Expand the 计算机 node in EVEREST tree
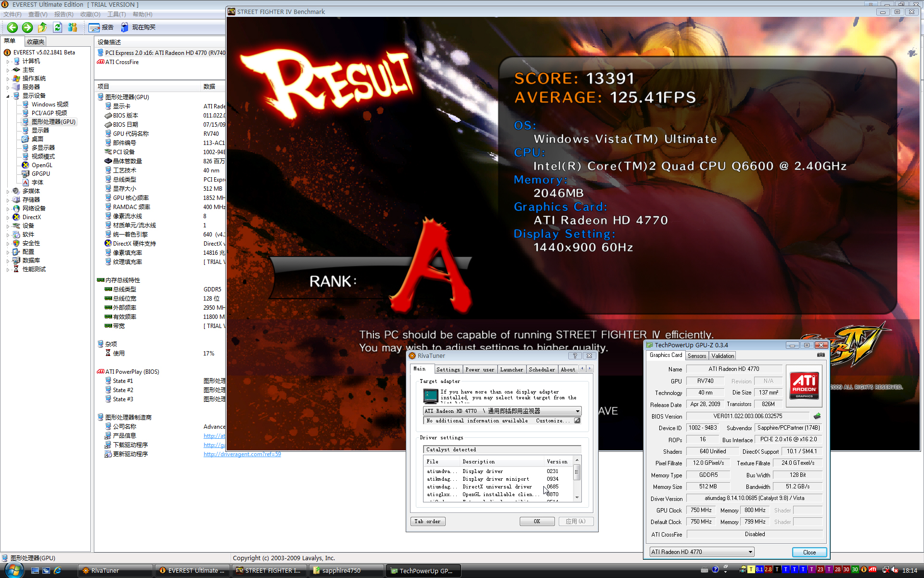The image size is (924, 578). click(8, 61)
